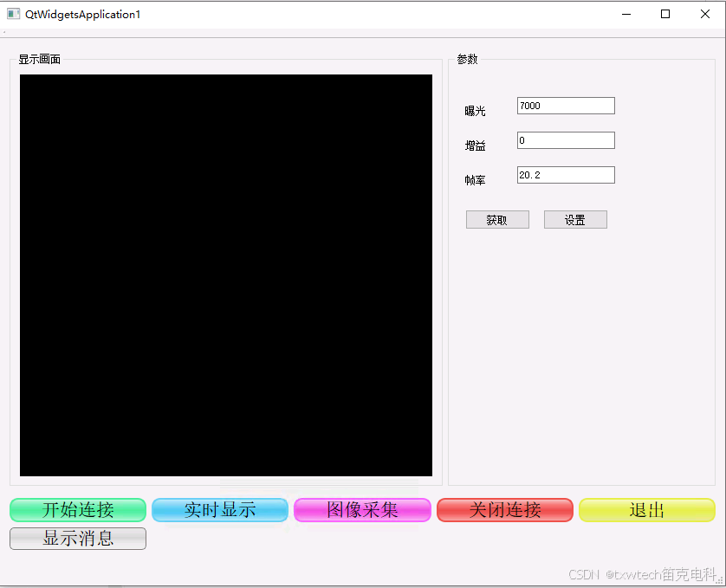Click the green 开始连接 button
Viewport: 726px width, 588px height.
(78, 510)
